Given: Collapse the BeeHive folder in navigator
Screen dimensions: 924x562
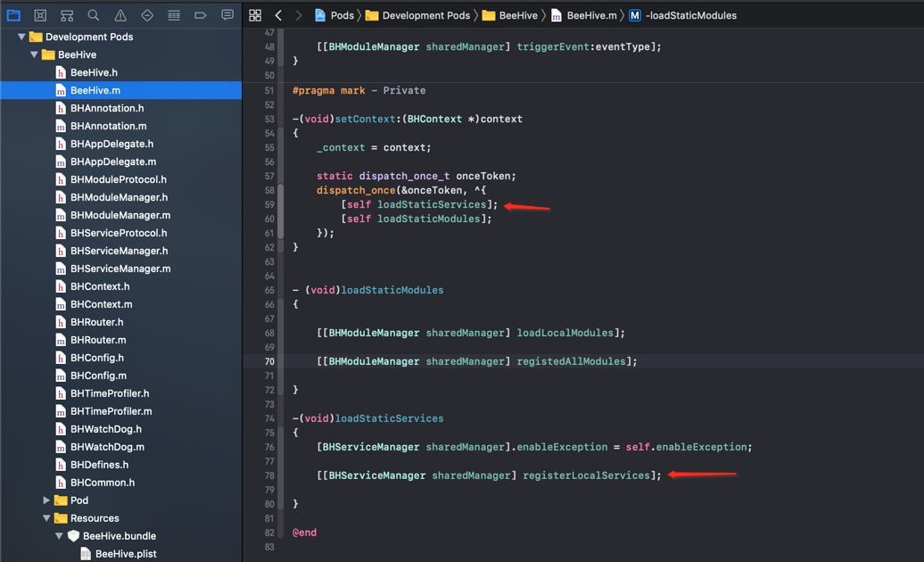Looking at the screenshot, I should click(34, 54).
